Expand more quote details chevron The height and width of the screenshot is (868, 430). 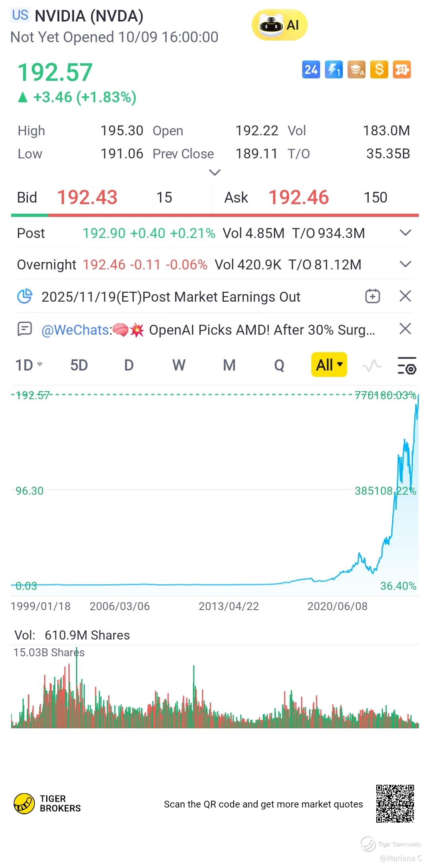click(x=215, y=172)
